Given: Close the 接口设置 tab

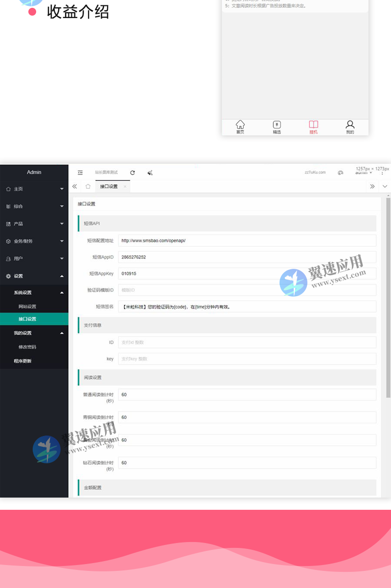Looking at the screenshot, I should pyautogui.click(x=125, y=186).
